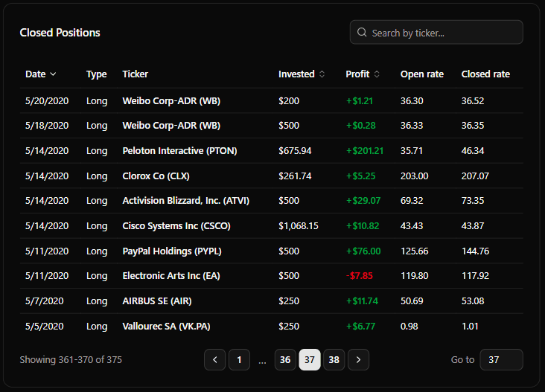Click the +$29.07 profit value
545x392 pixels.
[x=363, y=201]
